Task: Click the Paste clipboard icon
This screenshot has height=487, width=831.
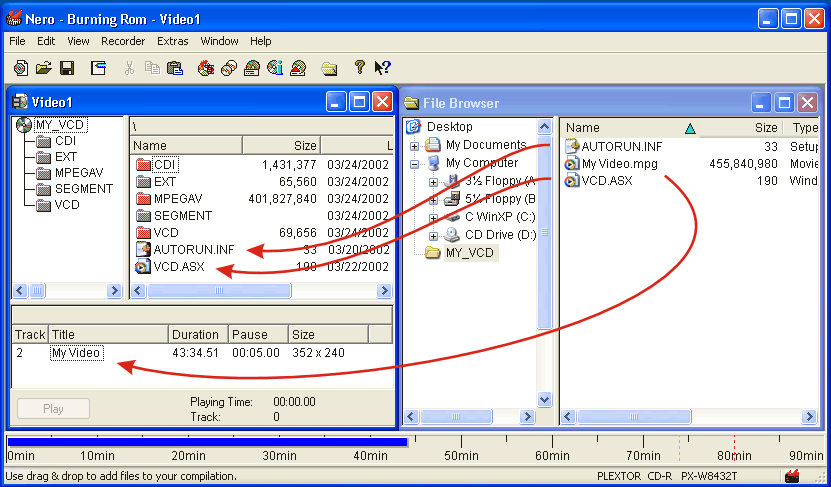Action: (x=175, y=68)
